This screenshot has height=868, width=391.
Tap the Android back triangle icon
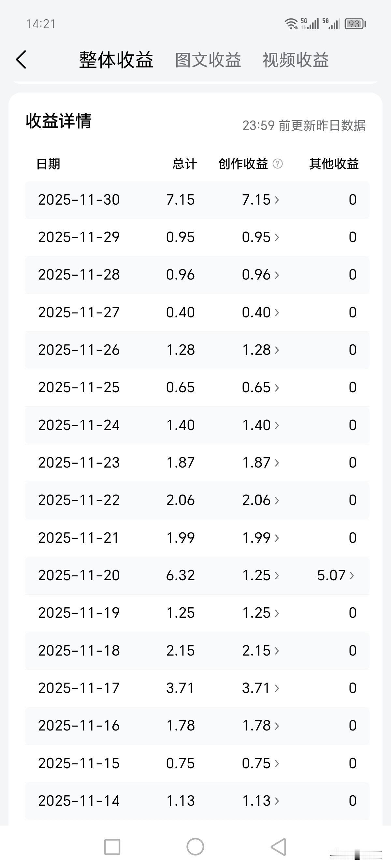[279, 846]
